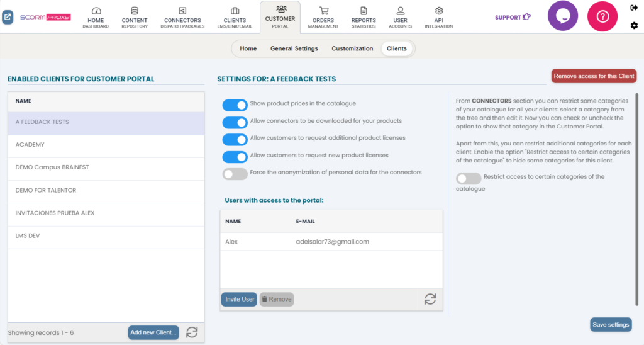Click the purple chat bubble icon
Image resolution: width=644 pixels, height=345 pixels.
pos(563,16)
